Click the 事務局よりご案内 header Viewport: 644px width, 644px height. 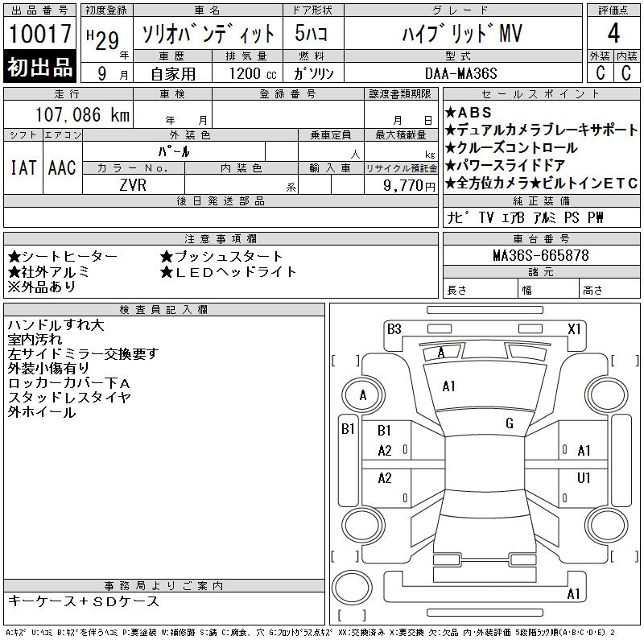pyautogui.click(x=163, y=586)
